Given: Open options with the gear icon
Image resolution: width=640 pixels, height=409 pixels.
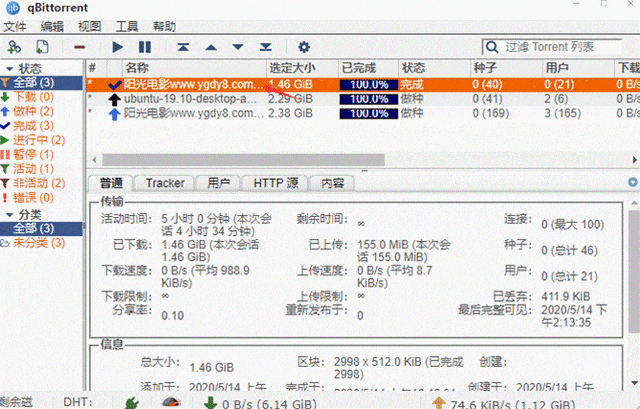Looking at the screenshot, I should click(x=304, y=47).
